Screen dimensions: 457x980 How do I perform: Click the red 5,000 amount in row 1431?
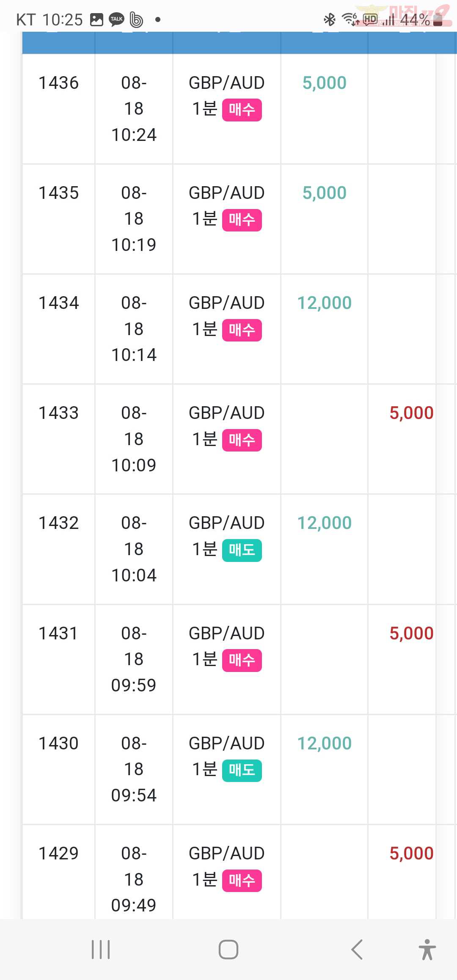point(411,633)
